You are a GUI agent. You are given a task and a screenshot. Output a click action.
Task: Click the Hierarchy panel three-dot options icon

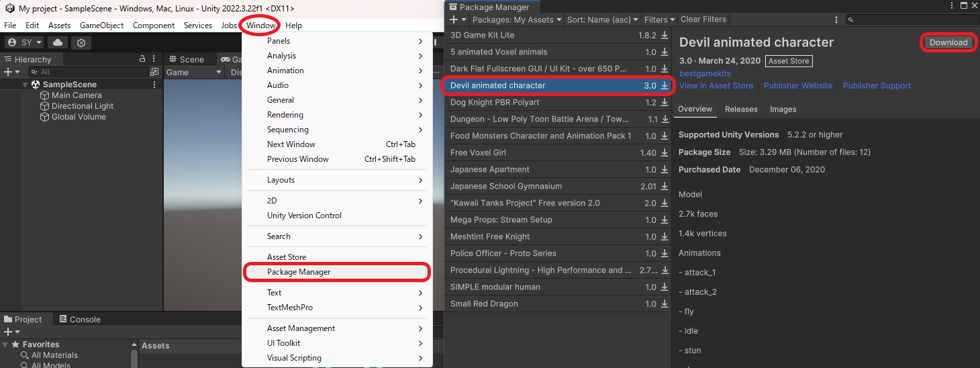pos(154,59)
